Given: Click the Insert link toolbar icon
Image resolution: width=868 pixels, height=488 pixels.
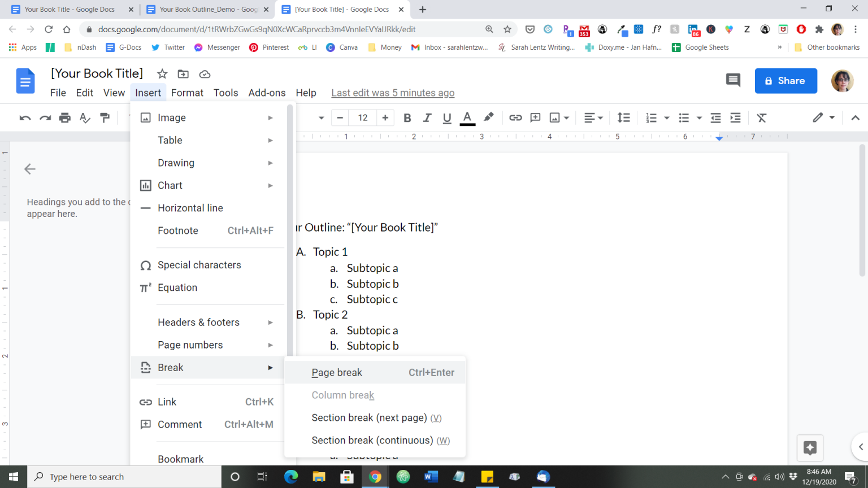Looking at the screenshot, I should [x=515, y=117].
